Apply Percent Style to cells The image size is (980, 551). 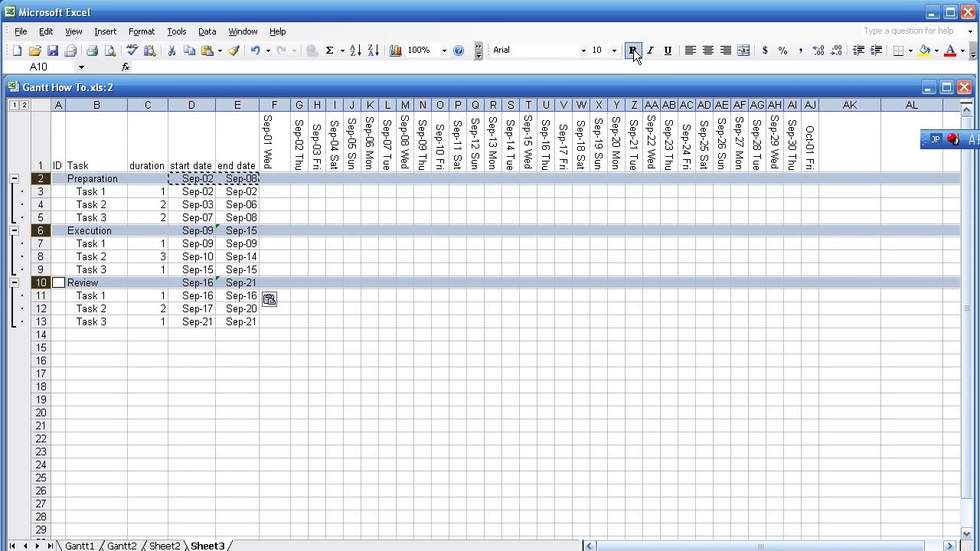[782, 51]
